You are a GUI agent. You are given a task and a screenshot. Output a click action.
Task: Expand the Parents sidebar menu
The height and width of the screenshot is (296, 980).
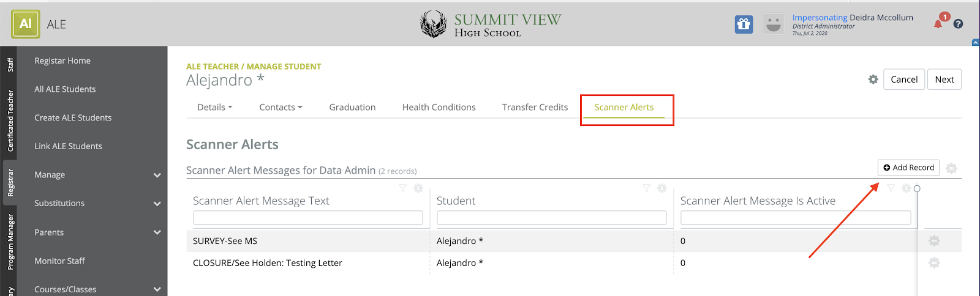(x=157, y=232)
